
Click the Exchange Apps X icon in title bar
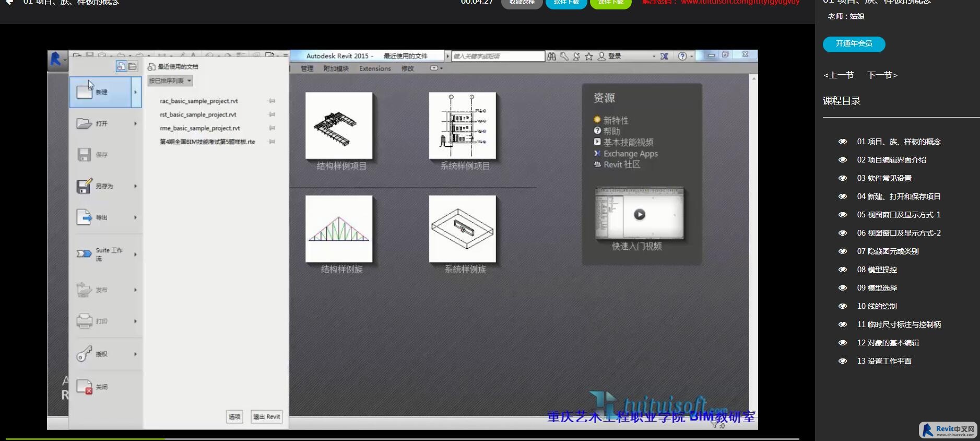coord(664,56)
